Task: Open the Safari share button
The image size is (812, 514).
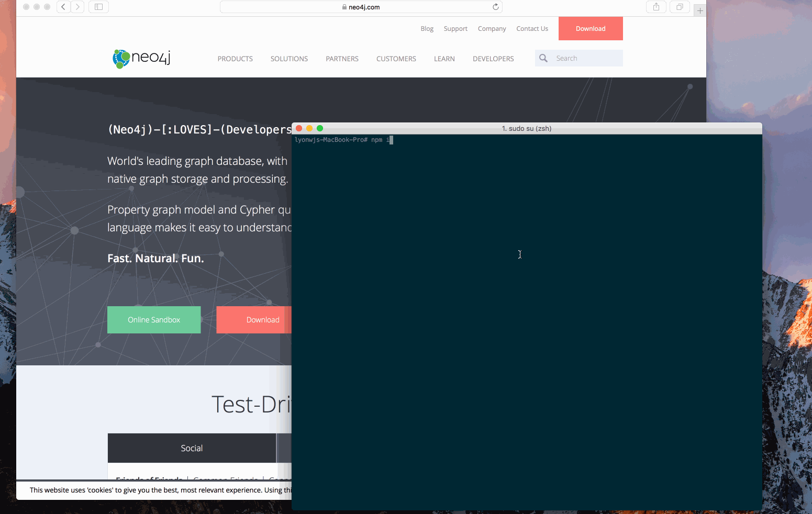Action: [x=656, y=7]
